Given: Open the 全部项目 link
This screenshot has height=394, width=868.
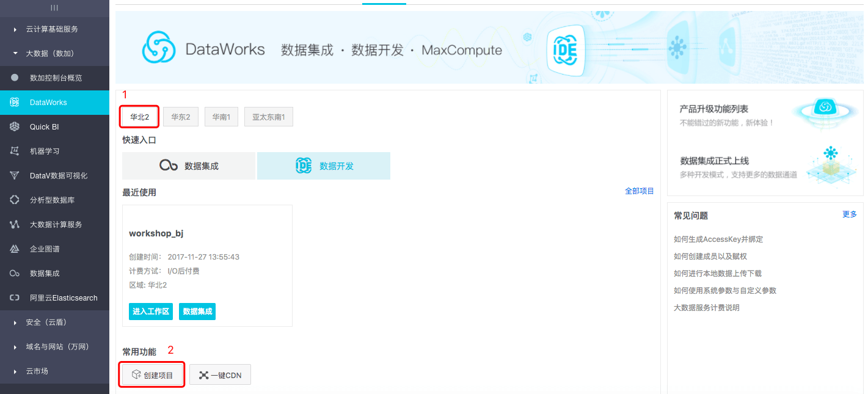Looking at the screenshot, I should coord(640,191).
